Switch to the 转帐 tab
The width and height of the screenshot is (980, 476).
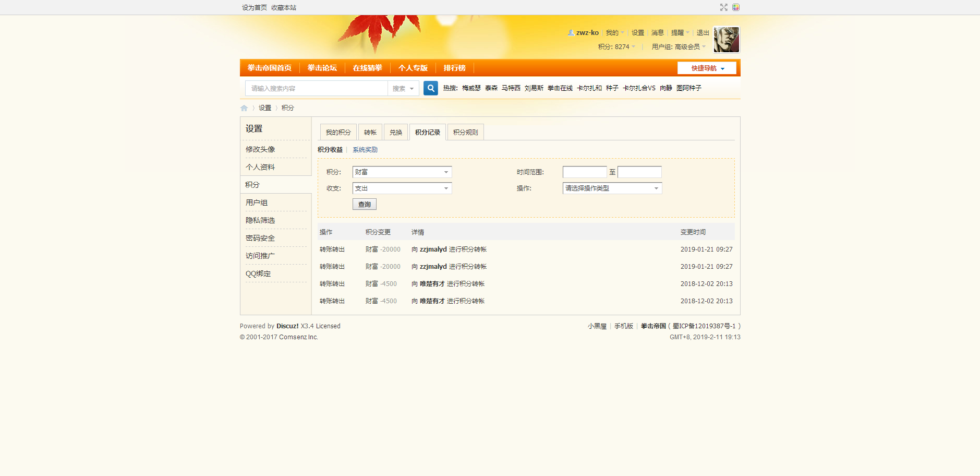[370, 132]
